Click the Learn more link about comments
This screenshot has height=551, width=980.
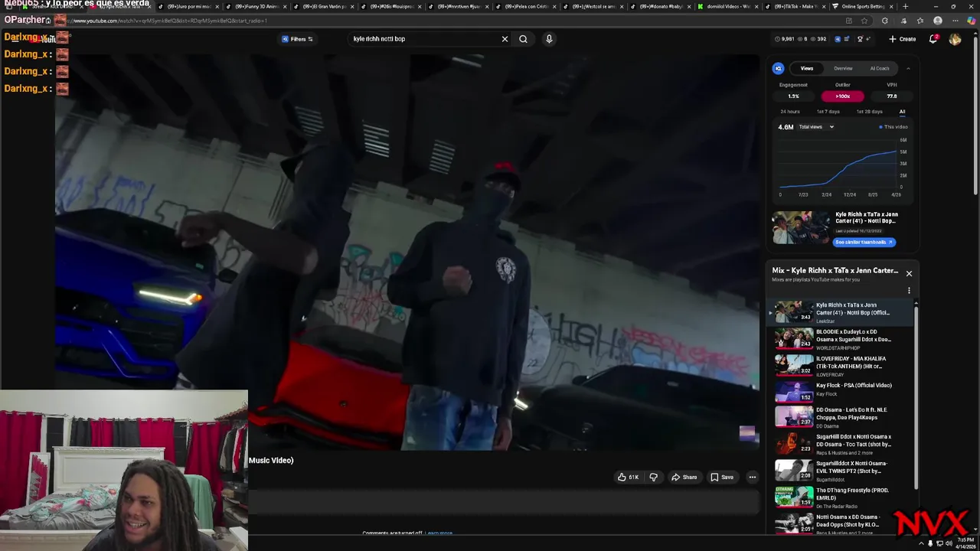point(439,533)
